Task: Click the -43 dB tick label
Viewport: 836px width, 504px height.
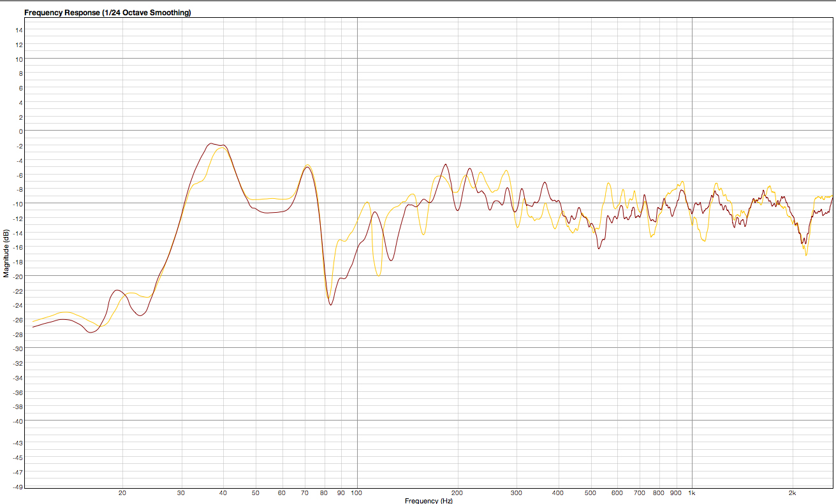Action: (x=18, y=443)
